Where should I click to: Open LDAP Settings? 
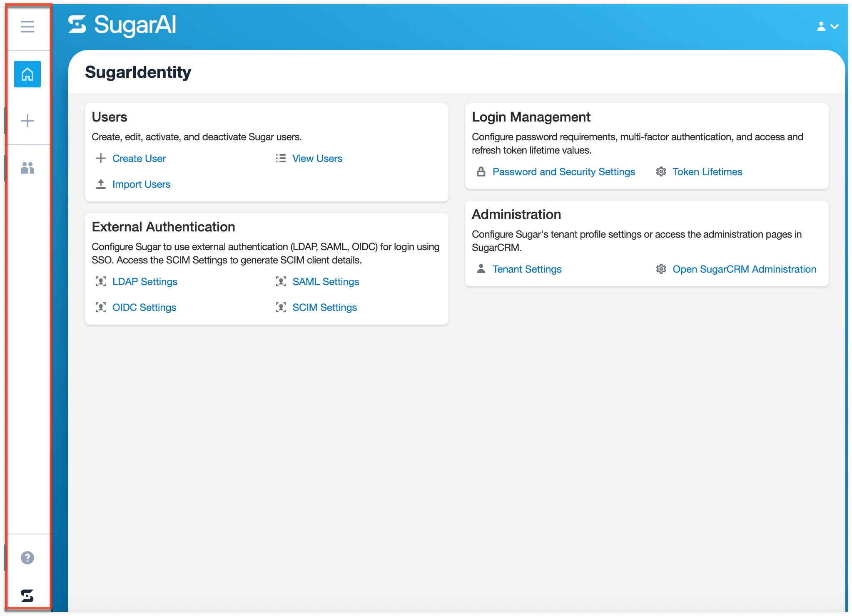145,282
